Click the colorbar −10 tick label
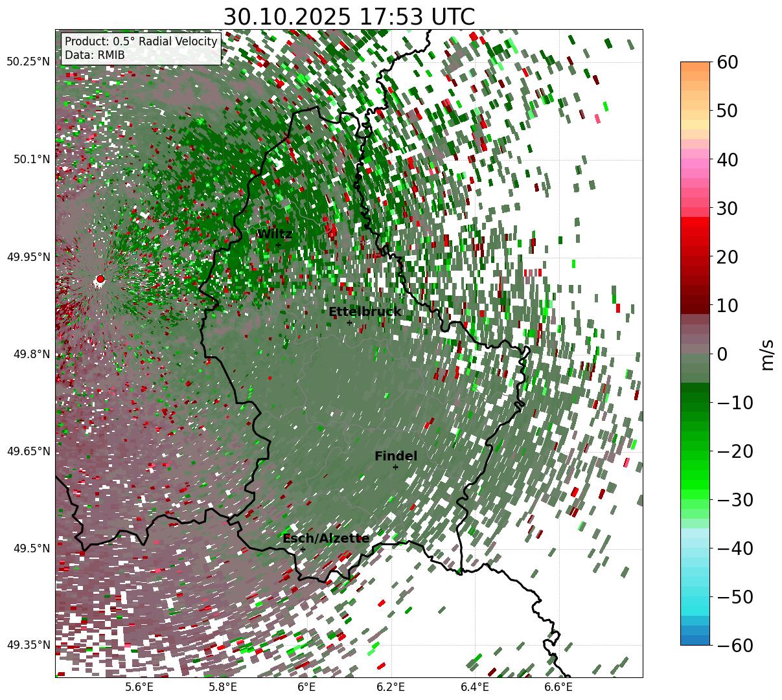The width and height of the screenshot is (782, 700). coord(735,402)
